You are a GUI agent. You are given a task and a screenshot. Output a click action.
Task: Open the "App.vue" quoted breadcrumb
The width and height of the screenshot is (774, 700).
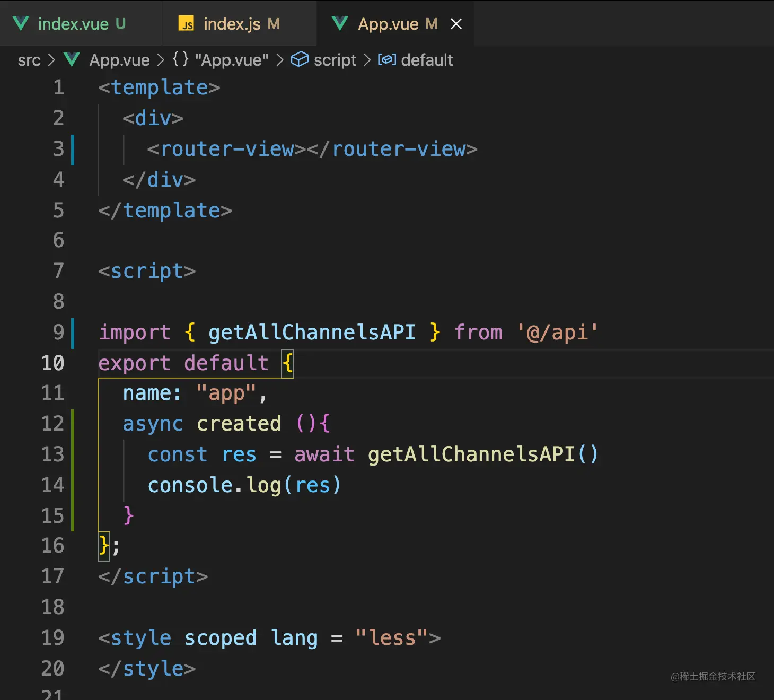point(232,60)
